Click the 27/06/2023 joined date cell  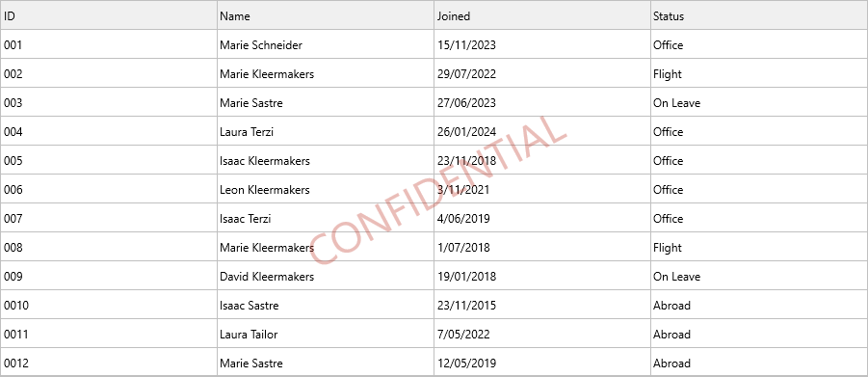click(x=542, y=102)
